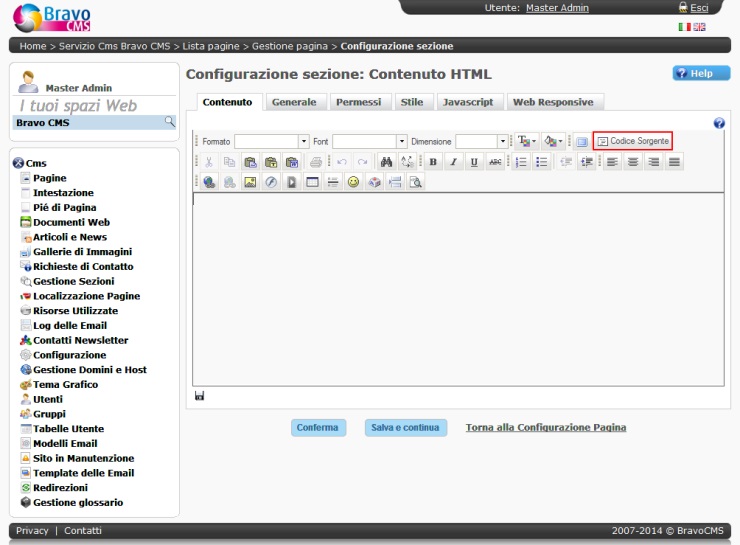Open the Formato dropdown
The width and height of the screenshot is (740, 545).
(x=271, y=142)
